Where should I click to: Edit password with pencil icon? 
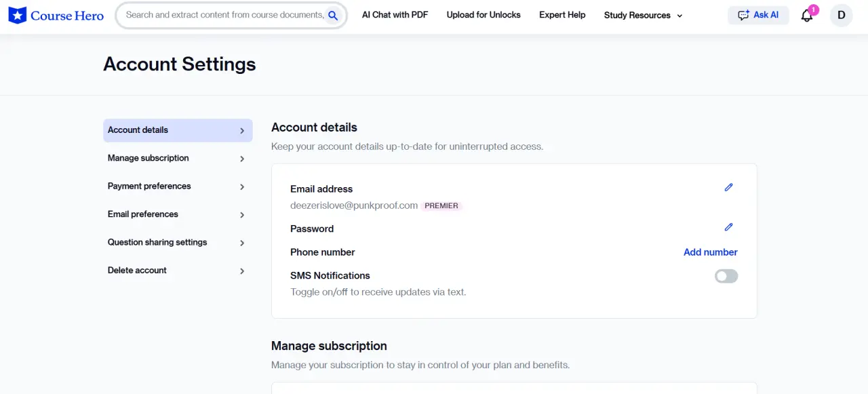pyautogui.click(x=729, y=227)
